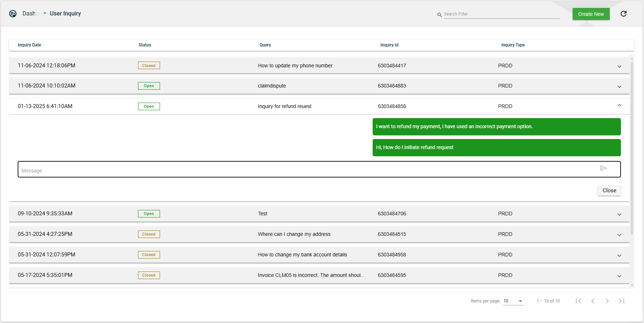Send message using the arrow icon
The width and height of the screenshot is (644, 323).
604,168
